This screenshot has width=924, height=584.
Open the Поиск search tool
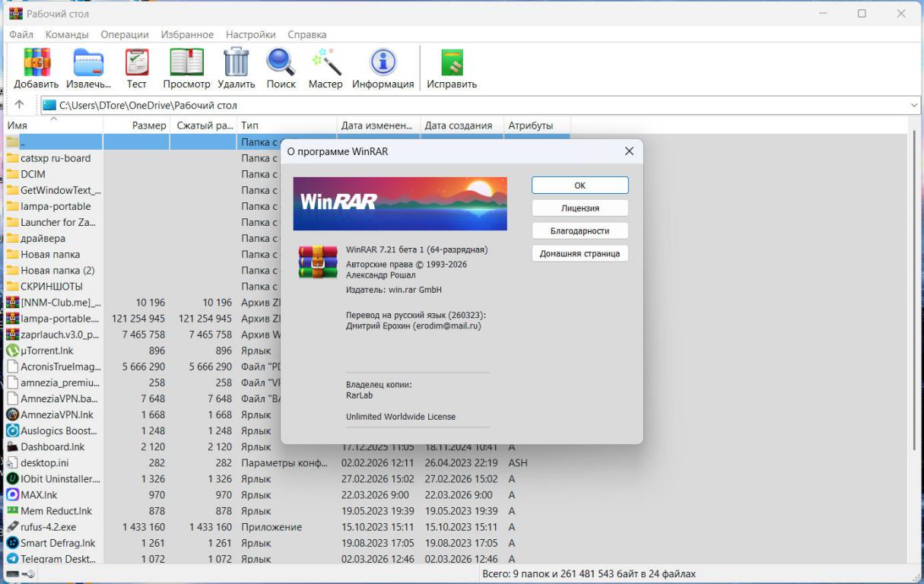[x=281, y=63]
